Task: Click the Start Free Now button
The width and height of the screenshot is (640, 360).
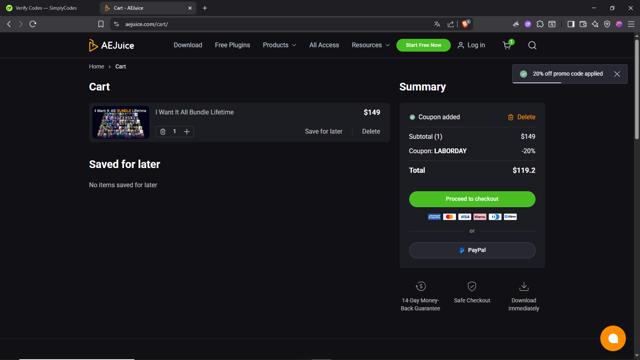Action: [x=423, y=45]
